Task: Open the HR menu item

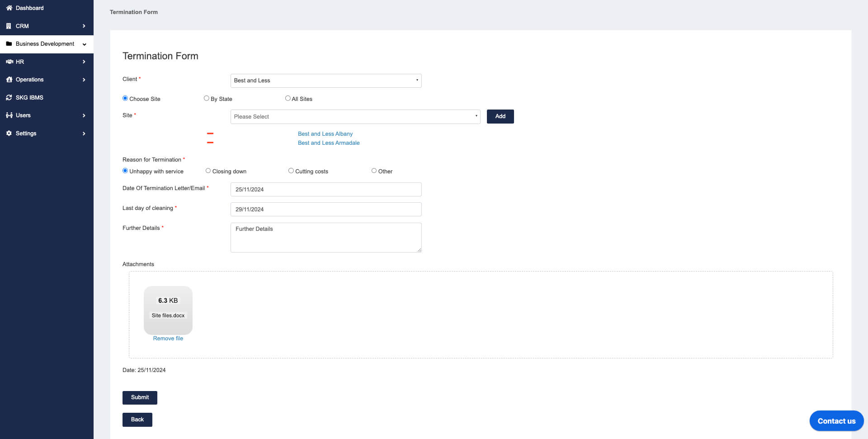Action: click(x=47, y=62)
